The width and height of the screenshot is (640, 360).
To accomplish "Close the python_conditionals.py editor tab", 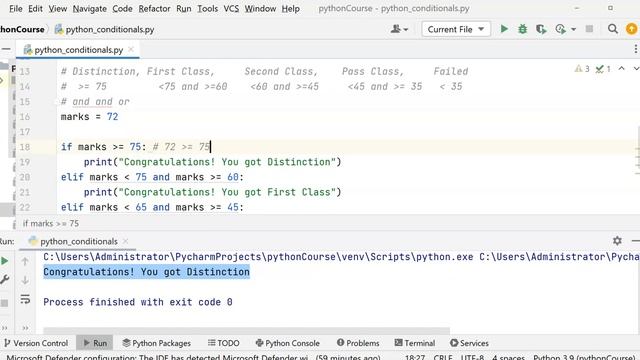I will (131, 49).
